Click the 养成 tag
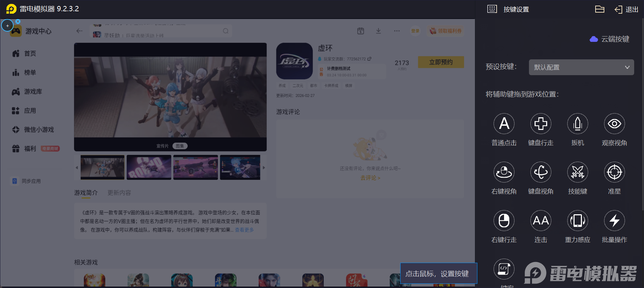The width and height of the screenshot is (644, 288). pos(282,86)
